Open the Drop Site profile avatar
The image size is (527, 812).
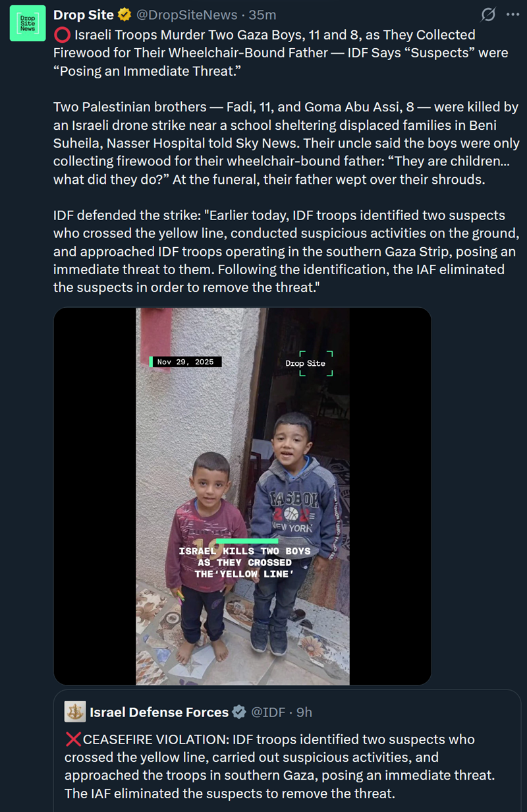coord(27,24)
